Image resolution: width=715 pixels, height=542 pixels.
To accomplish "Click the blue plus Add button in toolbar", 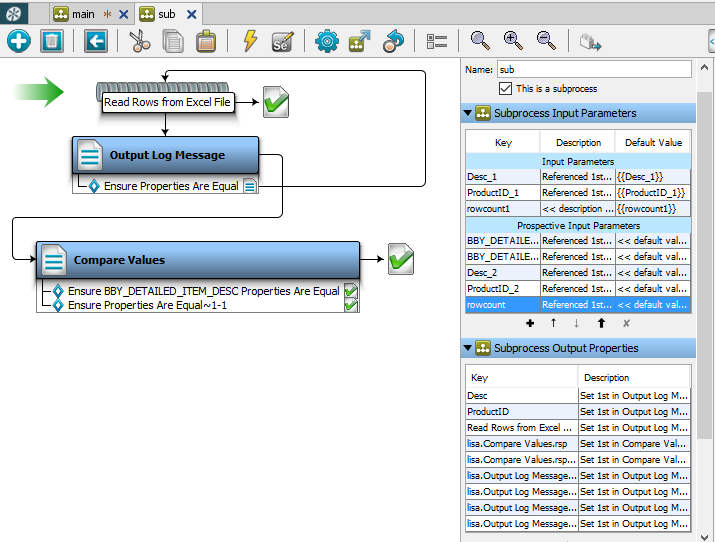I will pos(19,41).
